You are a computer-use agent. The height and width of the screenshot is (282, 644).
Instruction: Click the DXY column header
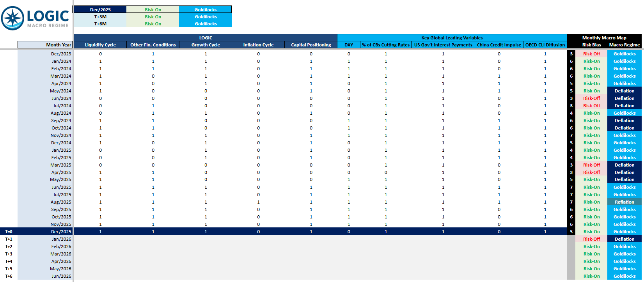[x=349, y=45]
